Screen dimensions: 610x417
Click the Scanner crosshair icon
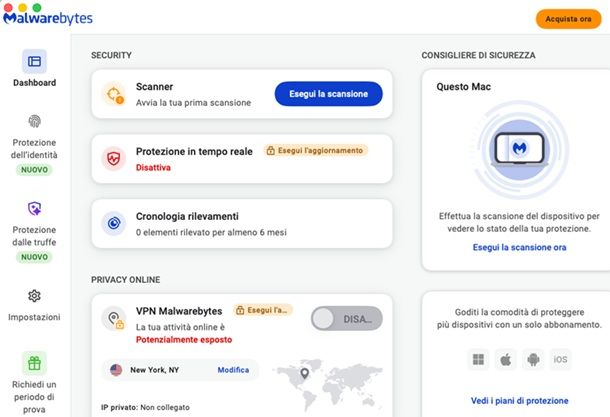[x=114, y=94]
